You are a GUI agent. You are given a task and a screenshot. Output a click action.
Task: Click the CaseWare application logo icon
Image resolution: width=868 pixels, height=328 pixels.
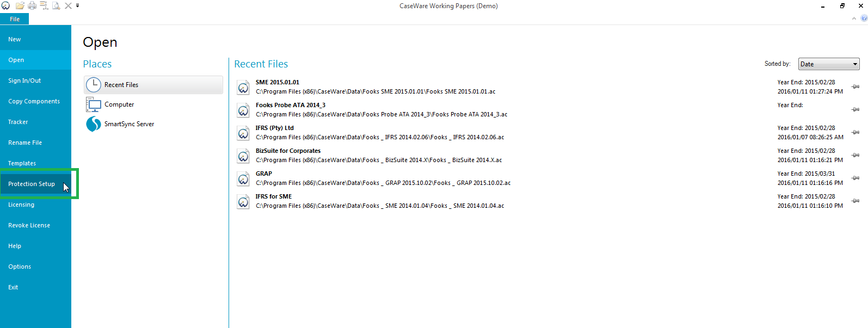pos(6,6)
